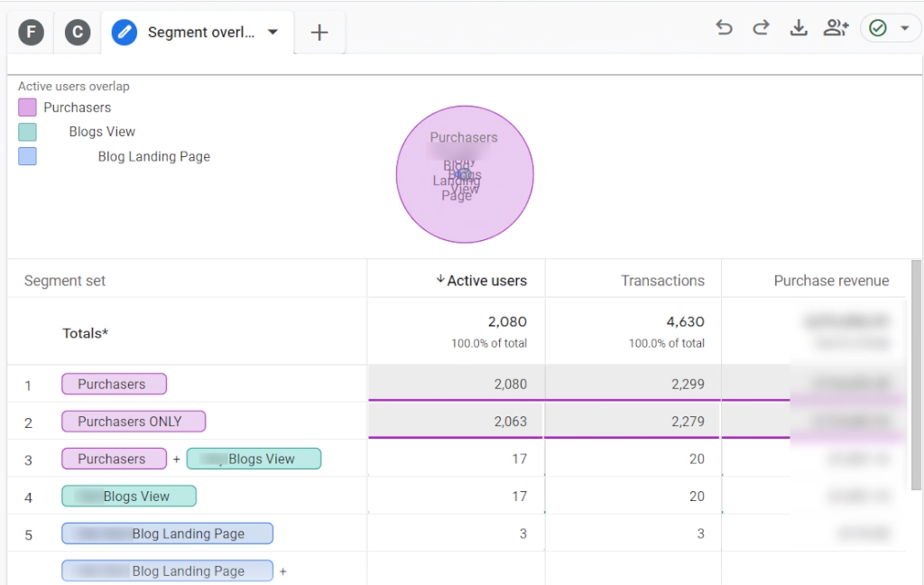Open the Segment overlap tab dropdown arrow
Image resolution: width=924 pixels, height=585 pixels.
[273, 32]
